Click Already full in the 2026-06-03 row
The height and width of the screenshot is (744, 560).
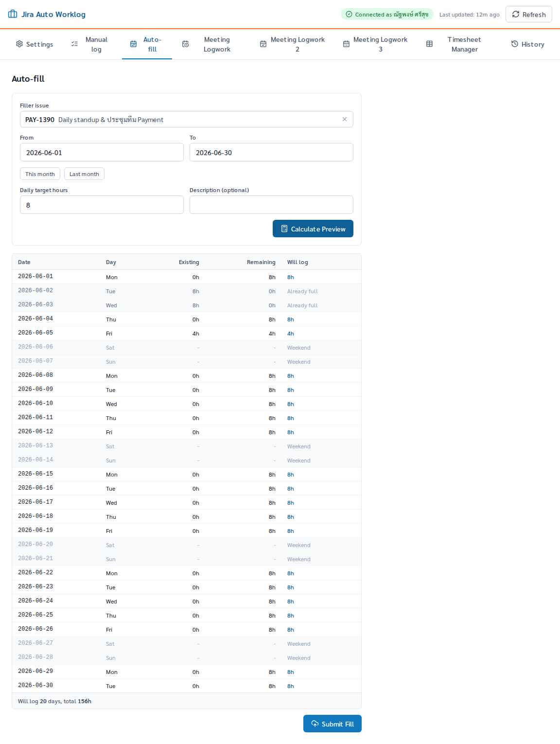[302, 305]
